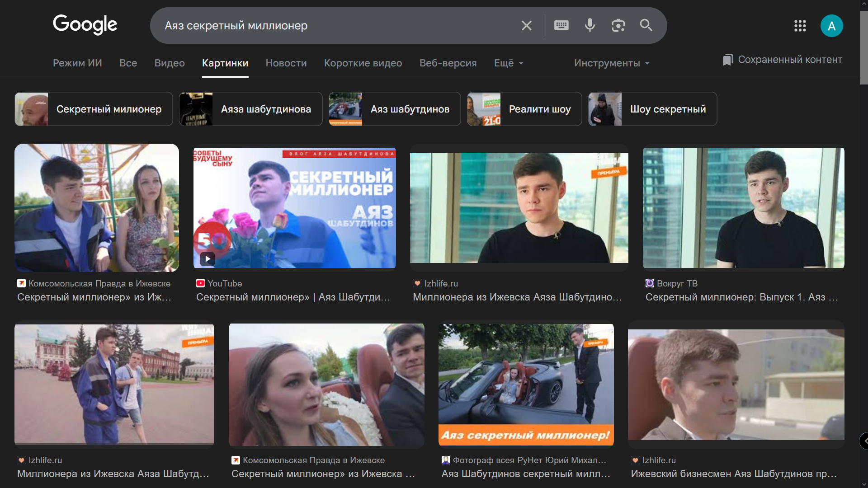Image resolution: width=868 pixels, height=488 pixels.
Task: Clear the search query with X icon
Action: [526, 26]
